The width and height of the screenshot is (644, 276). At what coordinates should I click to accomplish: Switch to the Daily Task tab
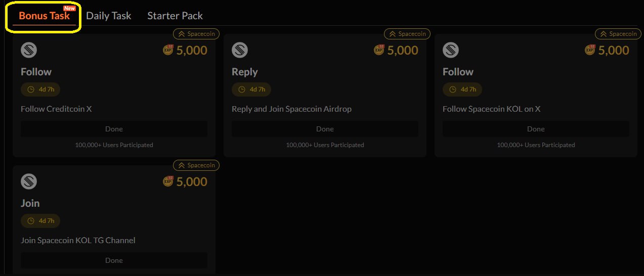[x=108, y=16]
